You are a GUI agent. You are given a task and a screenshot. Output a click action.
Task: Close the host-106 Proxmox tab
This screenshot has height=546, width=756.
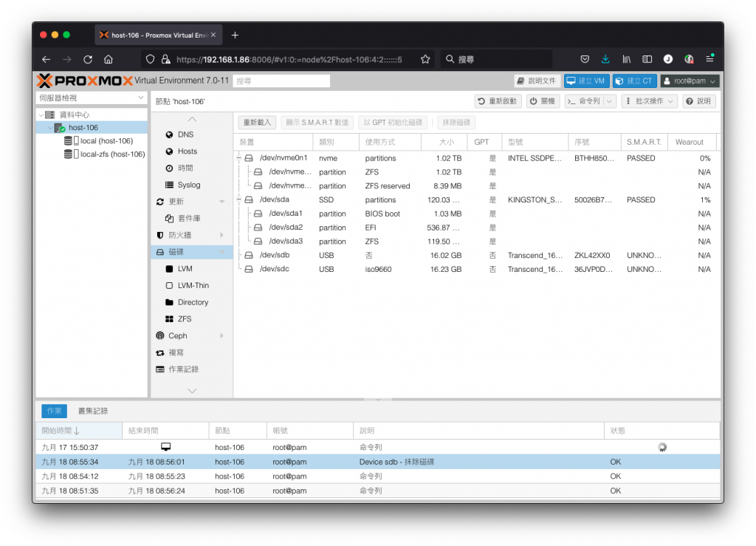coord(213,35)
